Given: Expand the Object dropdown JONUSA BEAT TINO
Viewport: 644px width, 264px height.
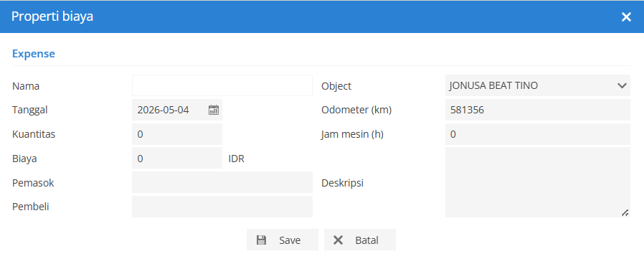Looking at the screenshot, I should tap(538, 85).
